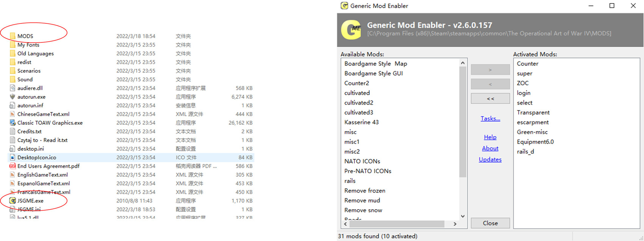Click the ChineseGameText.xml file icon
644x241 pixels.
point(12,114)
